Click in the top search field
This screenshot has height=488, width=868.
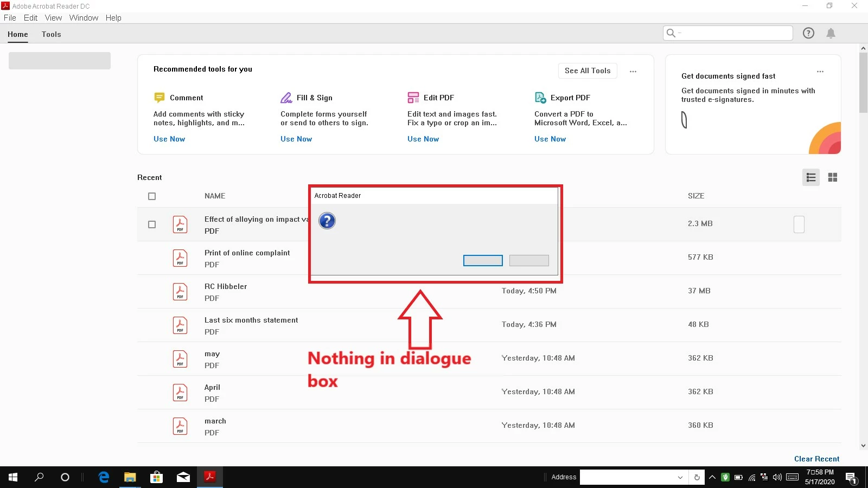point(728,33)
